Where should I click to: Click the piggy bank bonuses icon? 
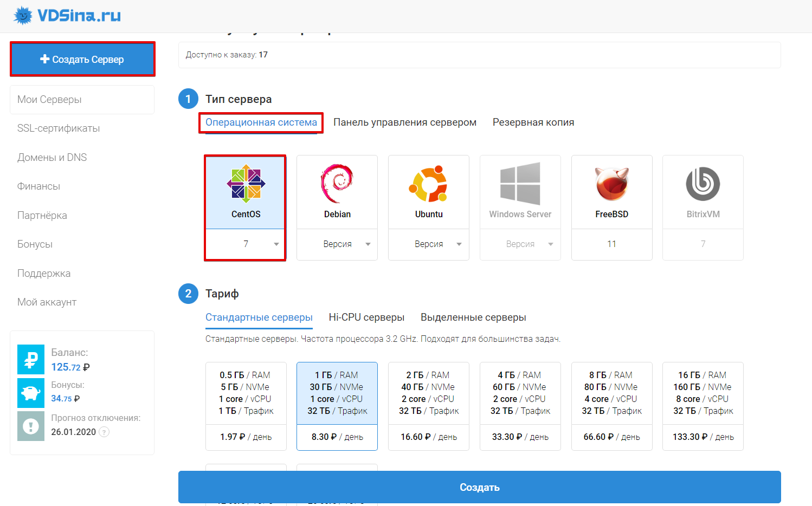31,393
